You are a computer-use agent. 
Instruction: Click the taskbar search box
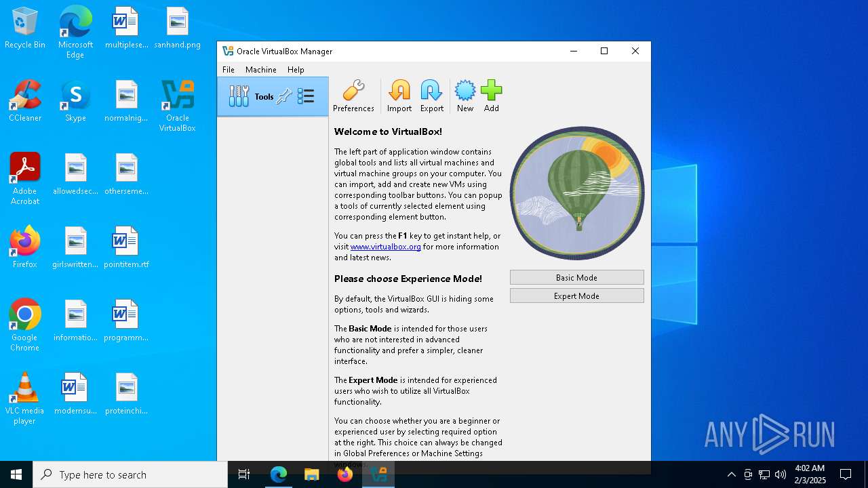tap(130, 474)
